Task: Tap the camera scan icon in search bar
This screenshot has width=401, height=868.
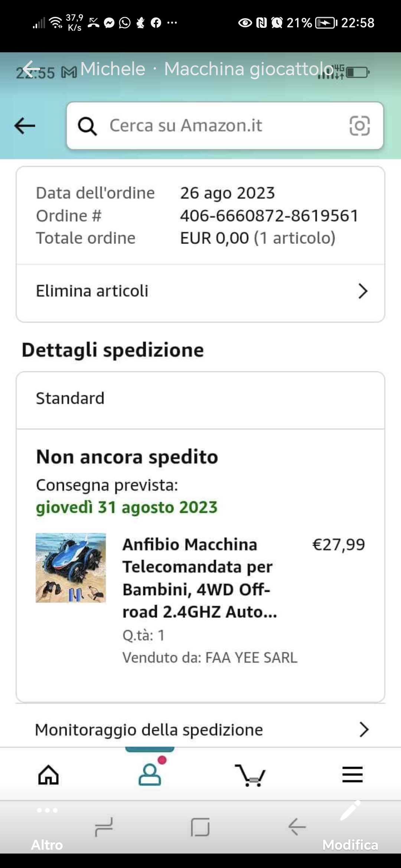Action: (x=359, y=126)
